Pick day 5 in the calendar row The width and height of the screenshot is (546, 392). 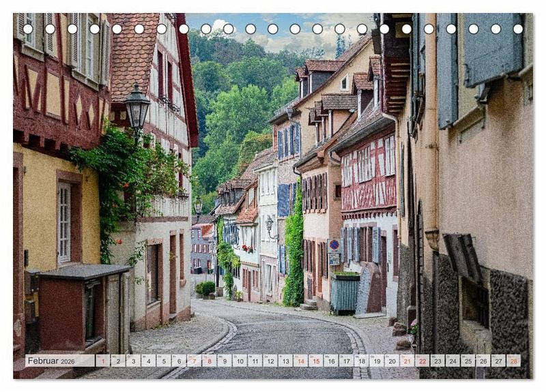(163, 361)
